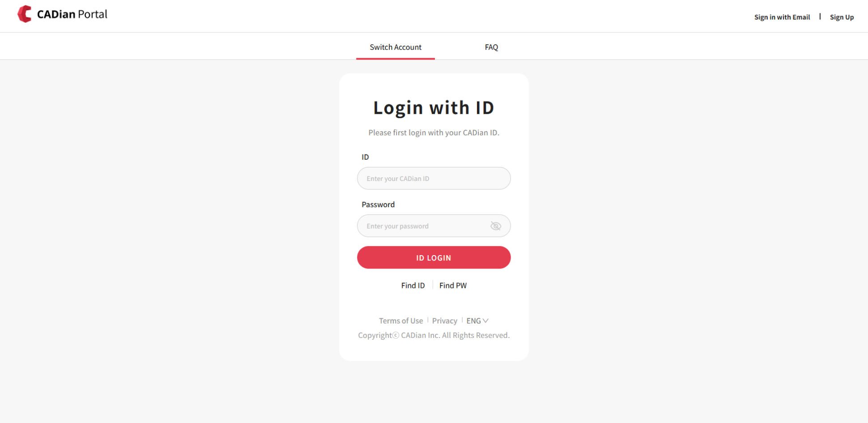Toggle password visibility with the eye icon
Viewport: 868px width, 423px height.
pos(496,226)
